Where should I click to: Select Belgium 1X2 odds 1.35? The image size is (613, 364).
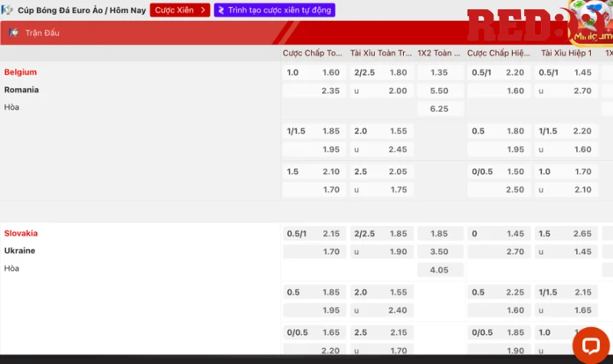[x=440, y=73]
